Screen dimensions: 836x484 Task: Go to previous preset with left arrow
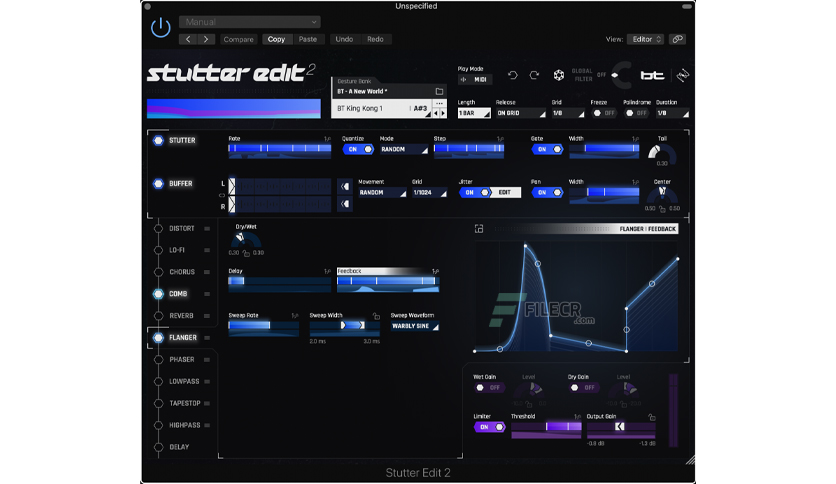pos(188,39)
